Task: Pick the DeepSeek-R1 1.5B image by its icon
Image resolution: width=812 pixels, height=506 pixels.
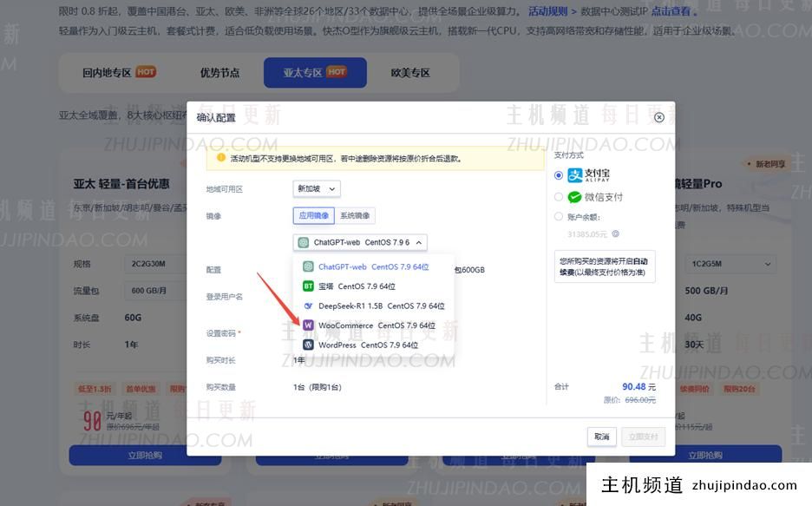Action: click(x=308, y=306)
